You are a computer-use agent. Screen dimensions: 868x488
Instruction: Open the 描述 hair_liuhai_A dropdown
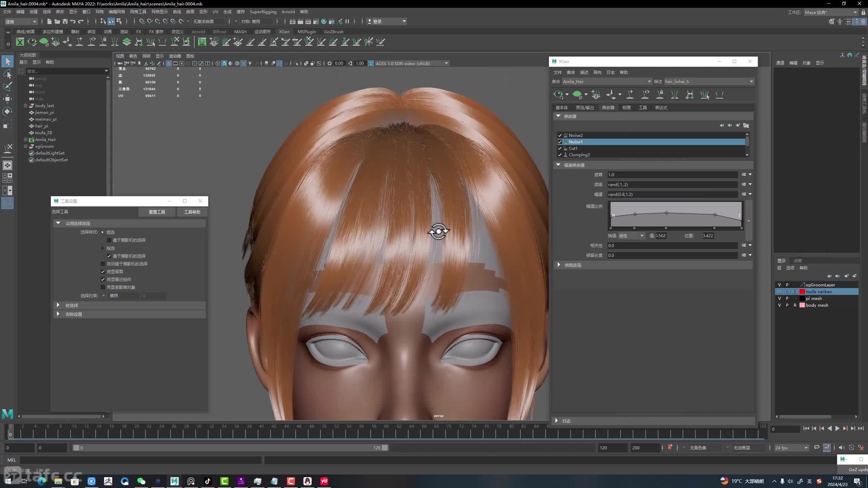(709, 81)
